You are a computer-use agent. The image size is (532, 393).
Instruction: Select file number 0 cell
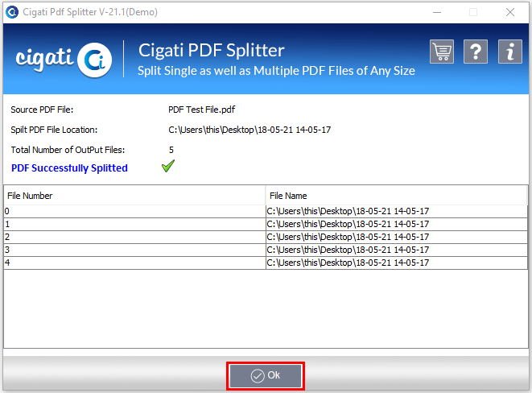click(134, 211)
